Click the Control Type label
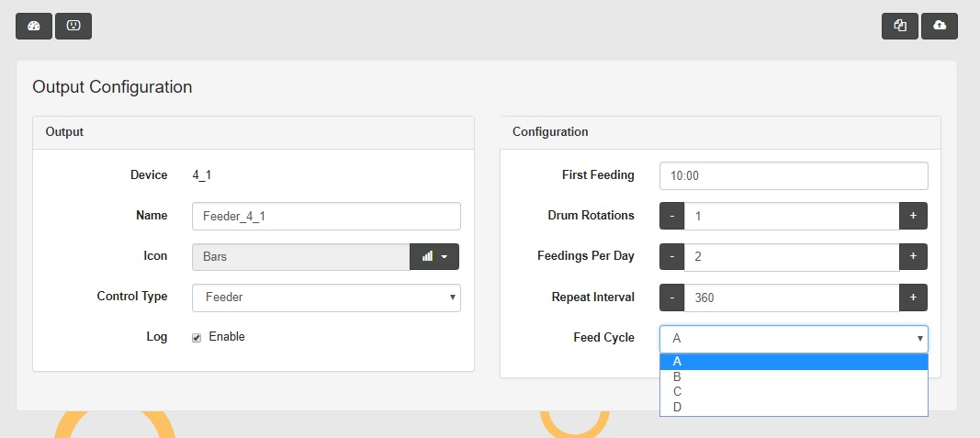The height and width of the screenshot is (438, 980). [x=132, y=297]
